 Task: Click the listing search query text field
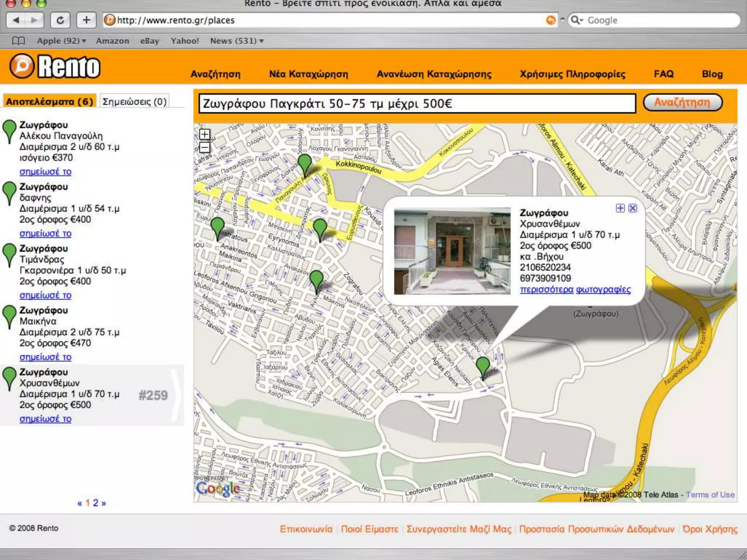[x=417, y=104]
